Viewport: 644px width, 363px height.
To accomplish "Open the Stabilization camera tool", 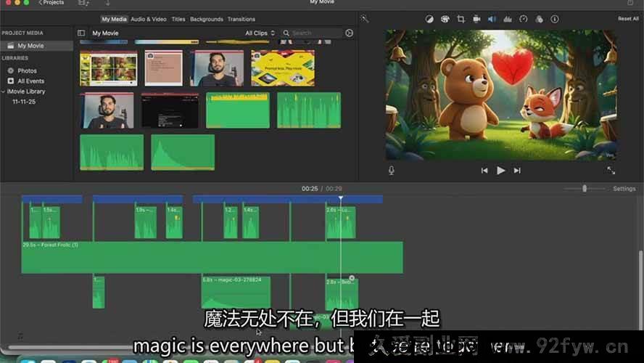I will click(x=476, y=19).
